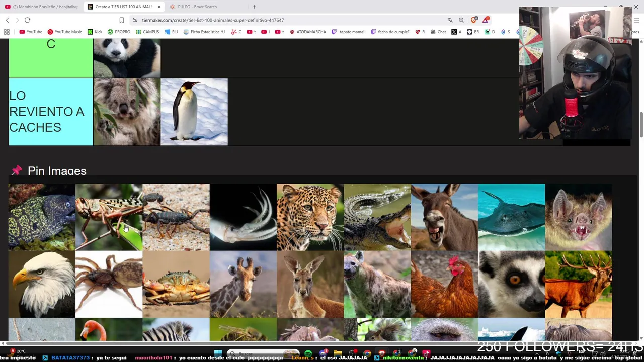Pick the bald eagle image
This screenshot has width=644, height=362.
(42, 284)
